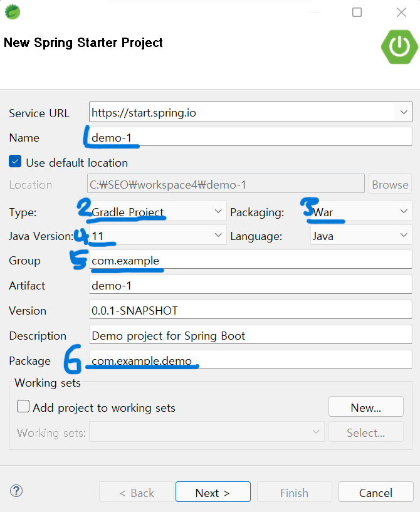Screen dimensions: 420x512
Task: Click the Spring Boot power logo
Action: [x=399, y=47]
